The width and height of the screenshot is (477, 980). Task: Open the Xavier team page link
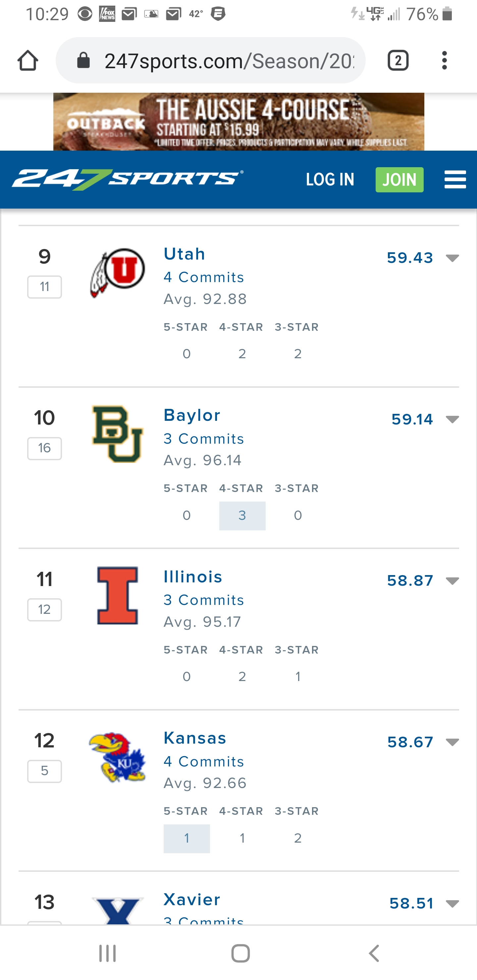click(x=192, y=900)
